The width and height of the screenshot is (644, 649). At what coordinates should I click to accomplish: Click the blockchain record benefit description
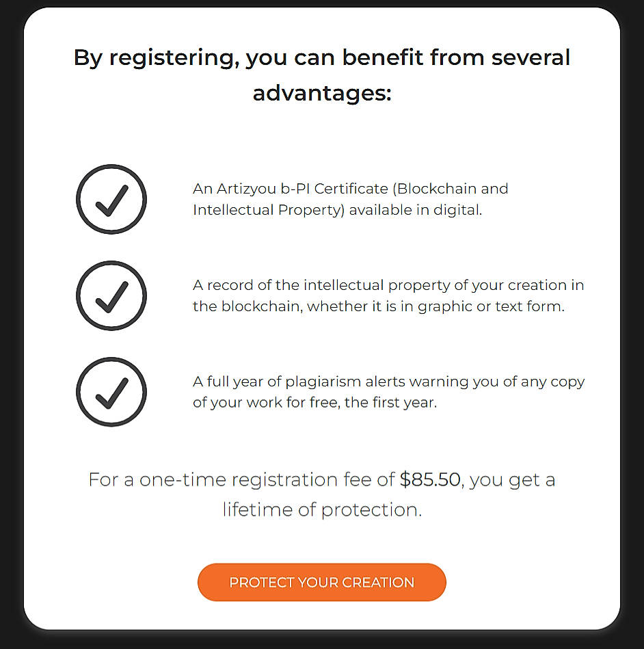pos(388,295)
